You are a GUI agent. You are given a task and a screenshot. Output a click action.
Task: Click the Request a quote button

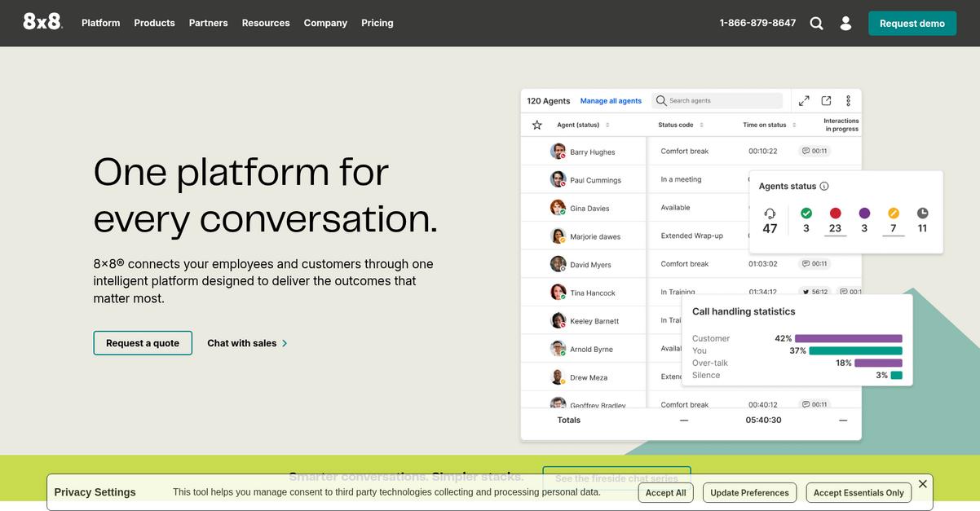143,343
